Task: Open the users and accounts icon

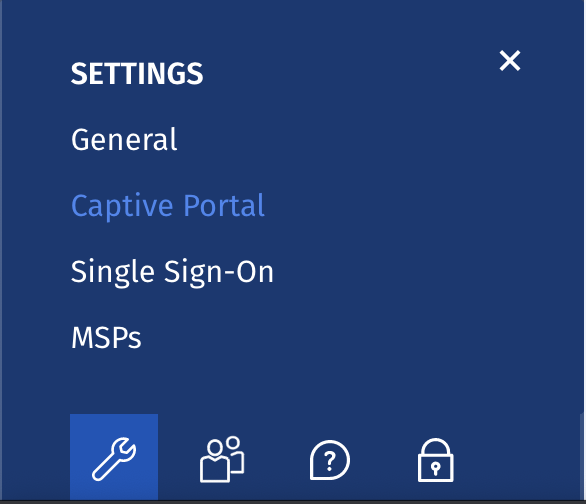Action: [222, 459]
